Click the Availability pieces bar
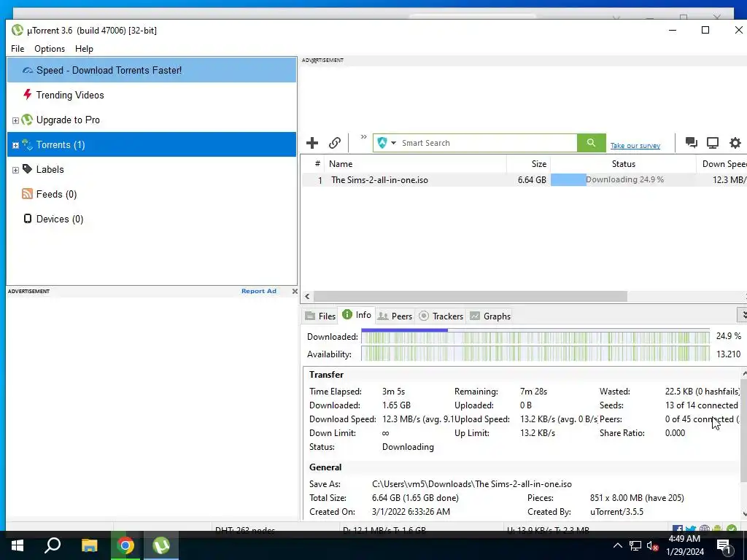 535,354
